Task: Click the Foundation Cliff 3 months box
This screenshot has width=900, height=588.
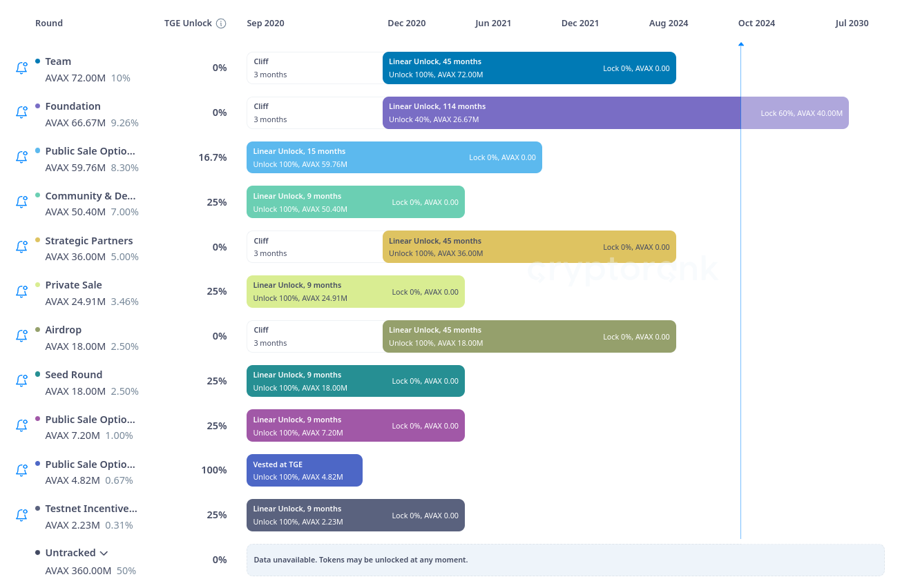Action: (x=315, y=112)
